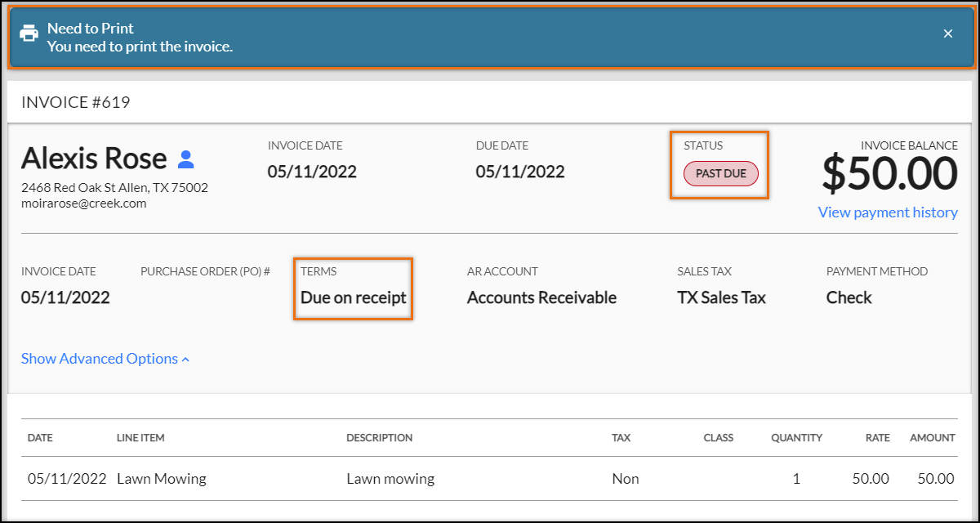
Task: Click the AMOUNT column header
Action: coord(933,438)
